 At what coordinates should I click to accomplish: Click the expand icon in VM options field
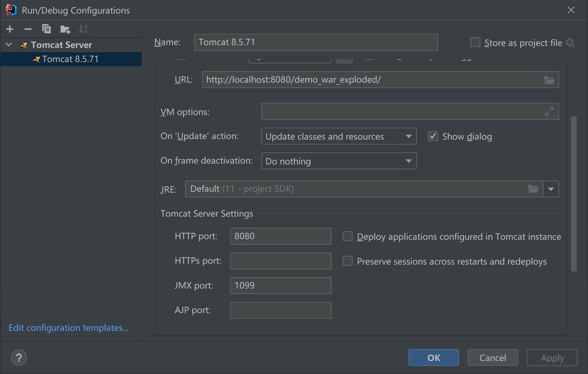(x=549, y=112)
